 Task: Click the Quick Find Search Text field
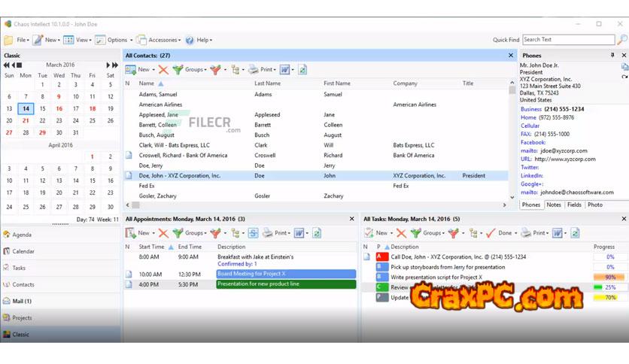568,39
